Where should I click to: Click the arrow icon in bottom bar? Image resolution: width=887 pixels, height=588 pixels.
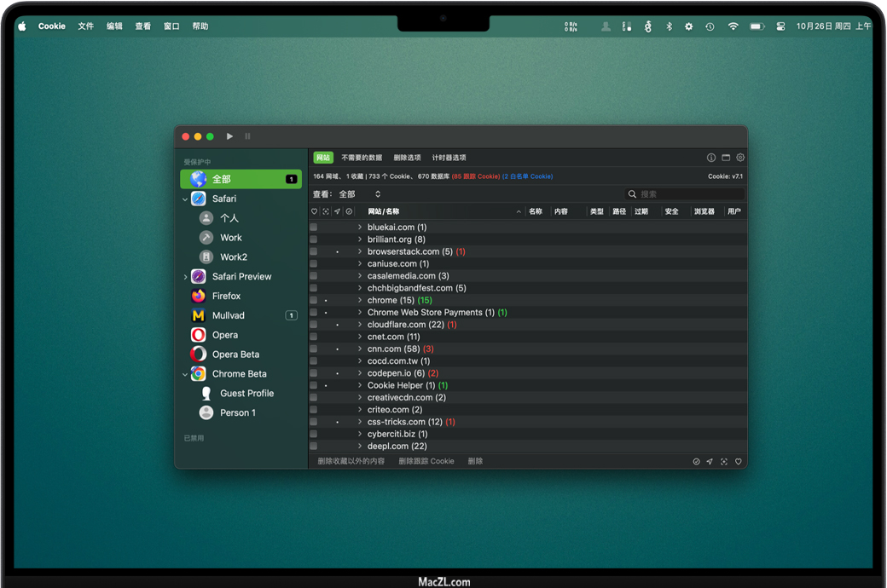point(710,462)
